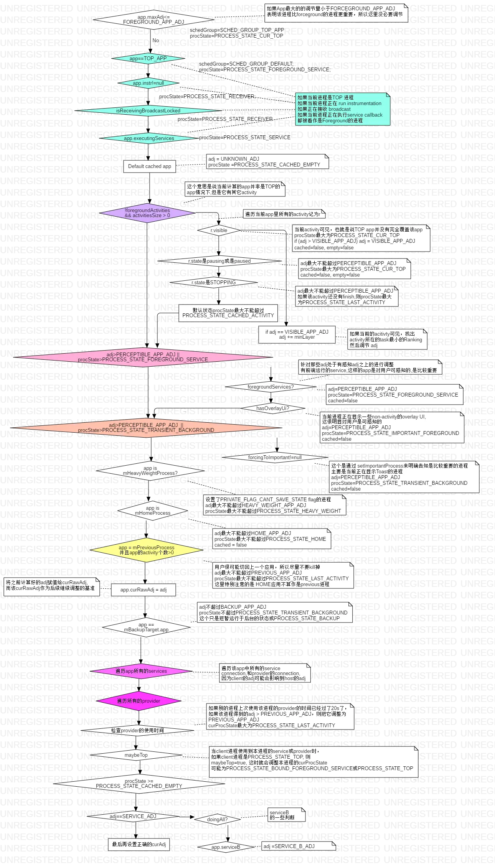Select the setImportantProcess Toast note

(404, 477)
